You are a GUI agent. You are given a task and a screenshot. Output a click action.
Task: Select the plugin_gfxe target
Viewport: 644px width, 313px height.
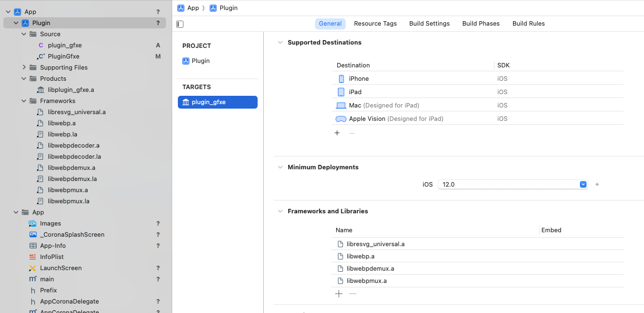click(x=217, y=102)
